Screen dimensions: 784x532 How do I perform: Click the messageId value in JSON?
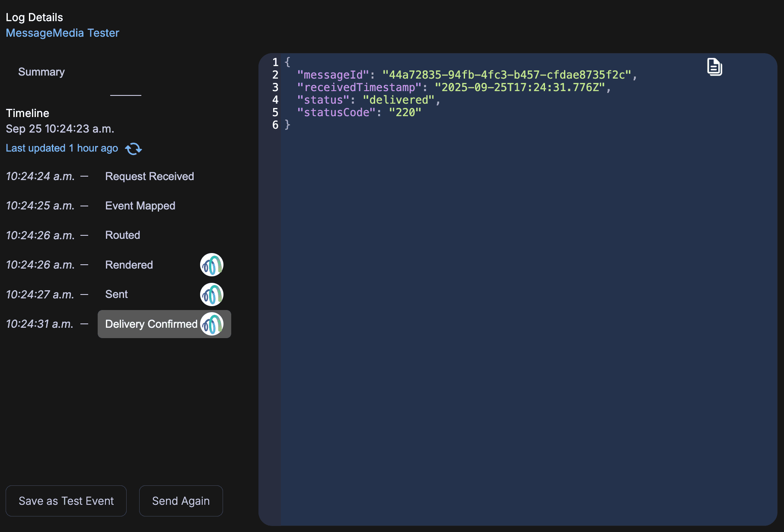507,75
